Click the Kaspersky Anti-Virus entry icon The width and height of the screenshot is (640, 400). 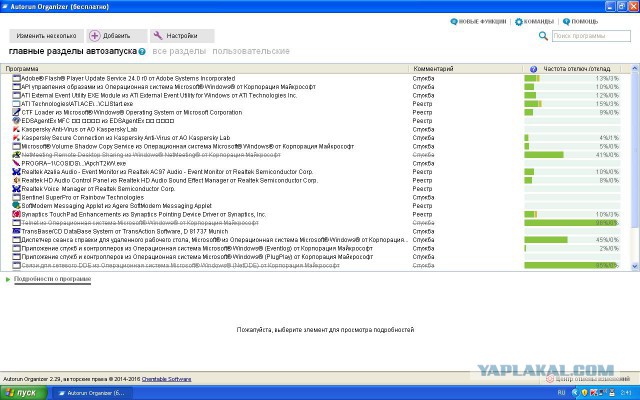click(x=16, y=129)
